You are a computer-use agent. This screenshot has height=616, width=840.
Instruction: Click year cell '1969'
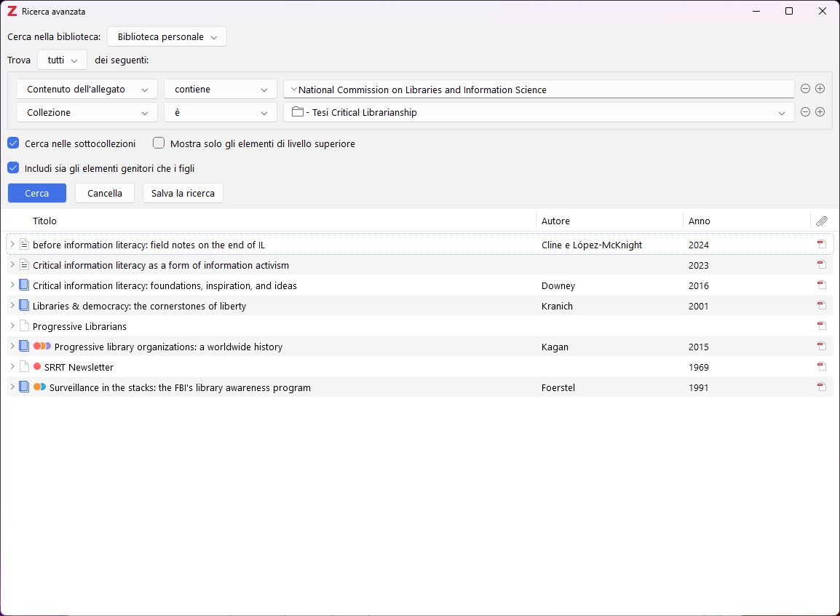coord(699,367)
